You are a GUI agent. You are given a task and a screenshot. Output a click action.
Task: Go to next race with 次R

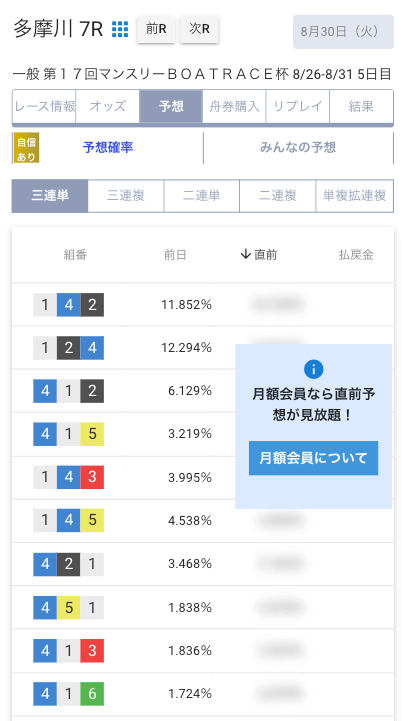[199, 29]
